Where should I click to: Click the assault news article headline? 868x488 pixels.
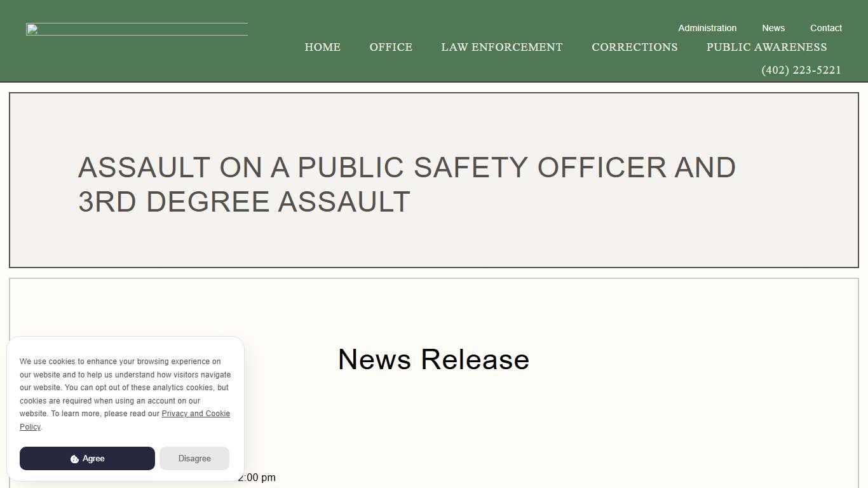tap(407, 184)
